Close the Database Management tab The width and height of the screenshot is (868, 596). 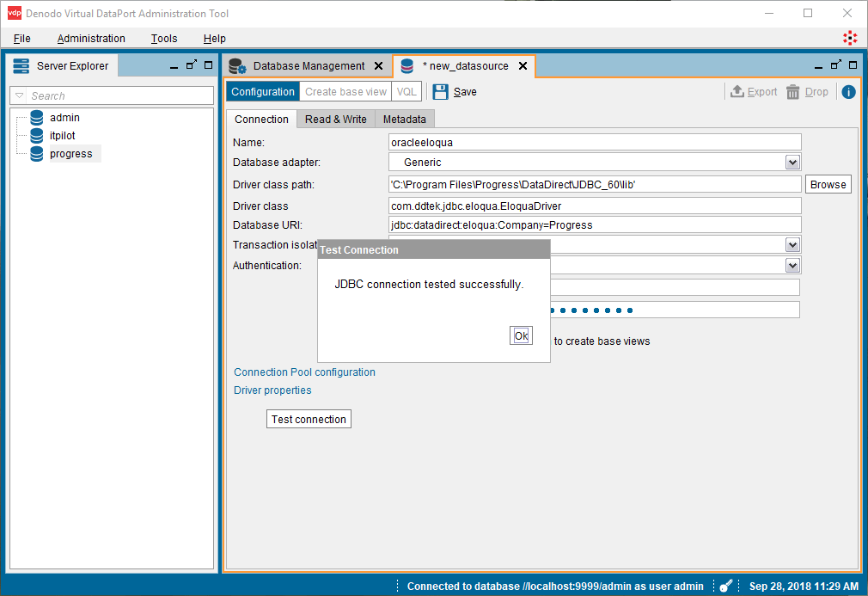(378, 66)
